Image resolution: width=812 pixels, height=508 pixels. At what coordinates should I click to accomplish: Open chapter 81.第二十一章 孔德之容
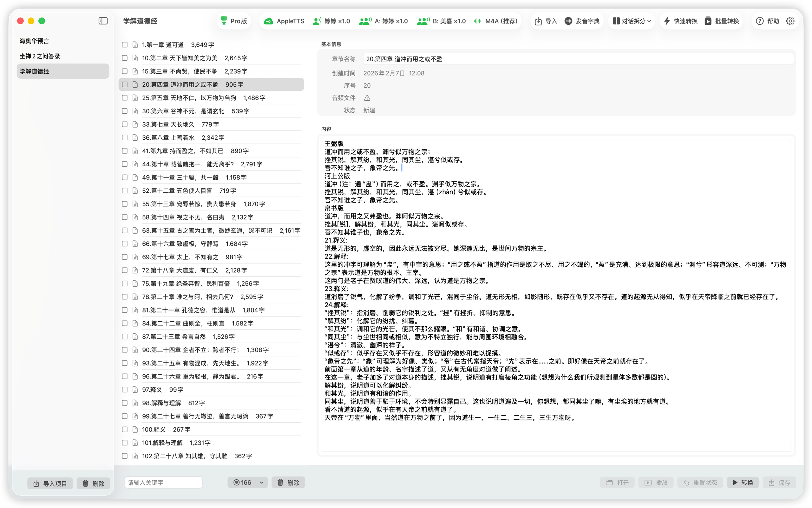211,310
